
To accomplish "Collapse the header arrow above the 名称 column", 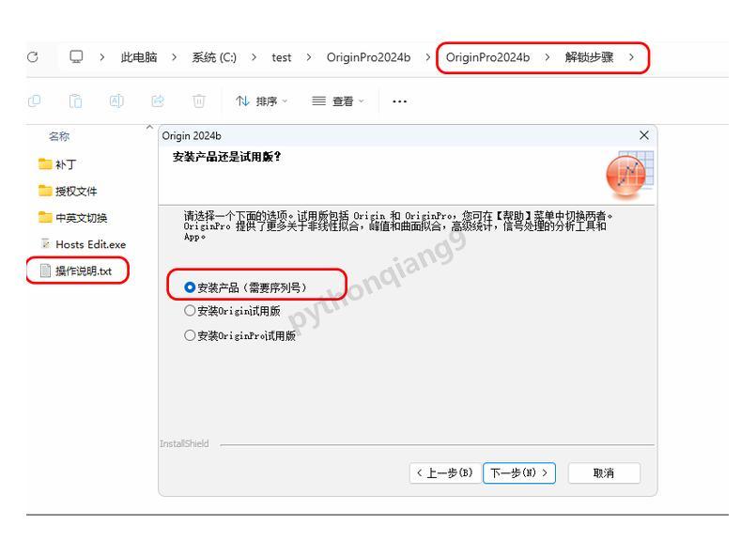I will (149, 127).
